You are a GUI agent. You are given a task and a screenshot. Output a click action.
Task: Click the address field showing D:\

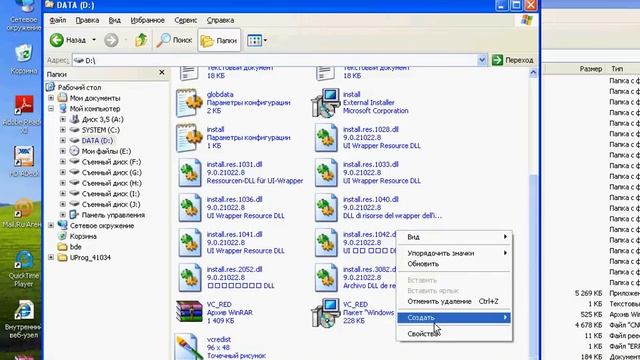pyautogui.click(x=275, y=60)
